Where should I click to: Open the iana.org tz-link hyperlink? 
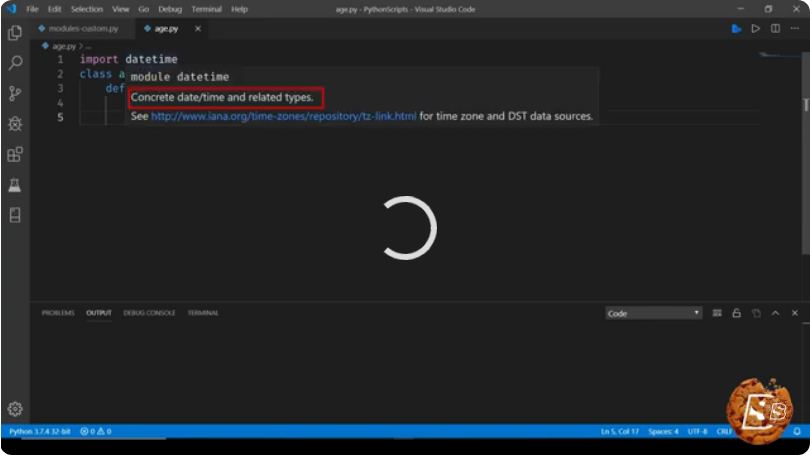pyautogui.click(x=284, y=116)
